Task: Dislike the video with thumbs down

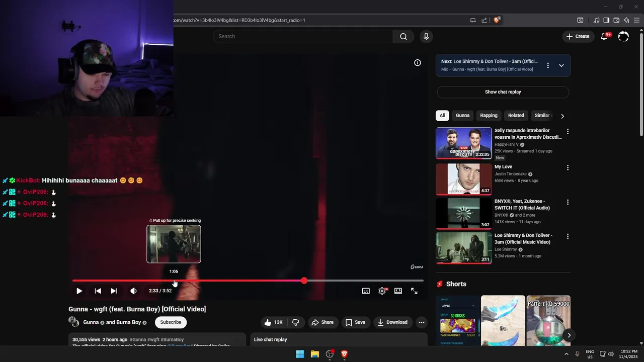Action: point(296,322)
